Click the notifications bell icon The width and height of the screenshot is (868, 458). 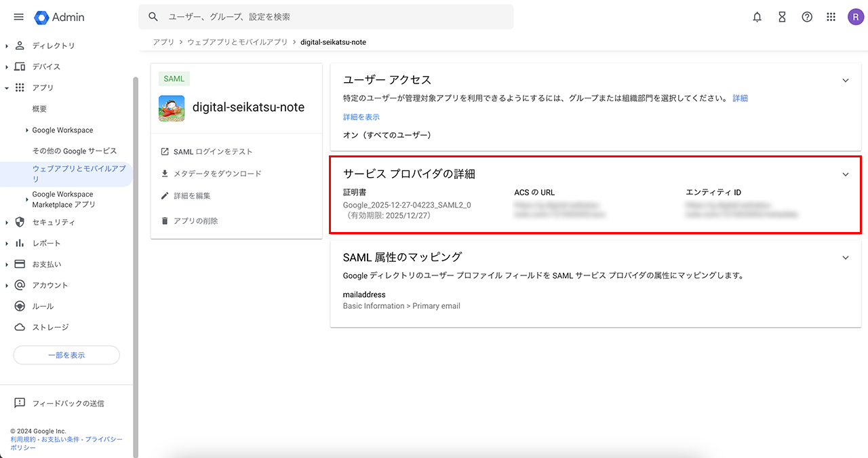757,17
